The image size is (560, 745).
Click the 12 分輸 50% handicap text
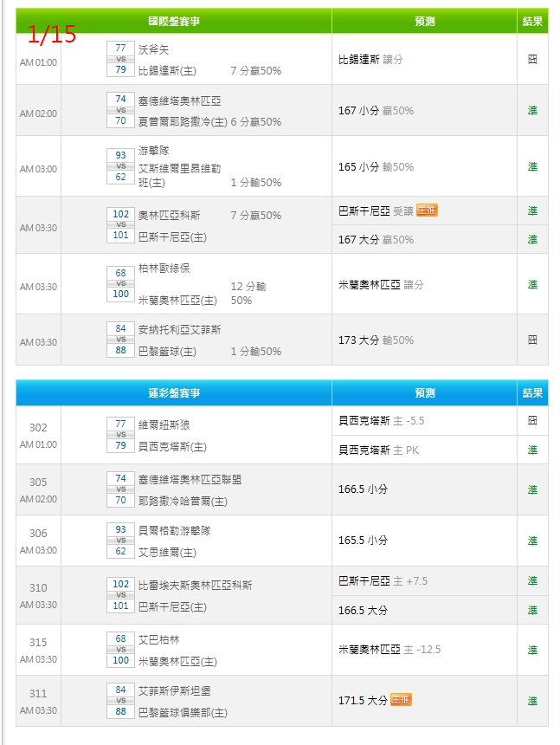pyautogui.click(x=248, y=293)
